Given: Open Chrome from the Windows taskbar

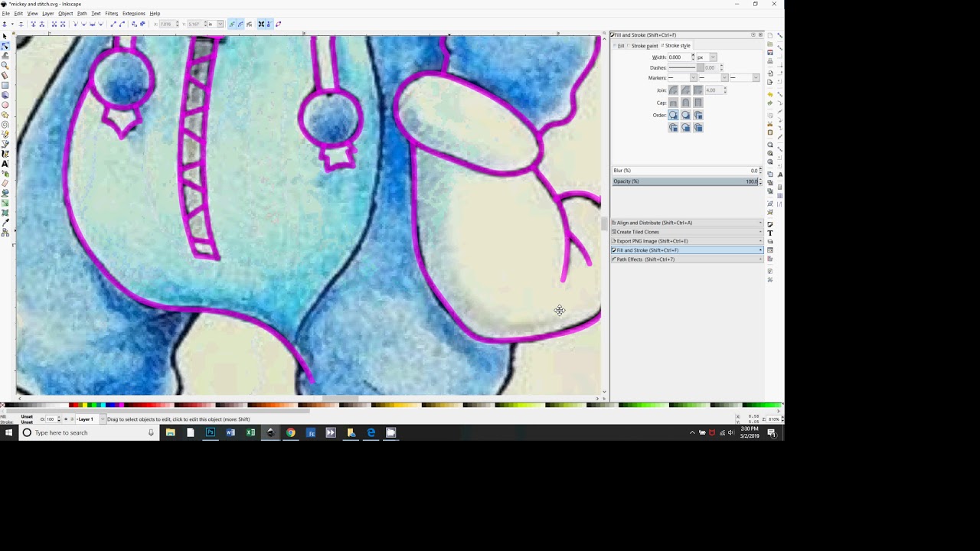Looking at the screenshot, I should (x=290, y=432).
